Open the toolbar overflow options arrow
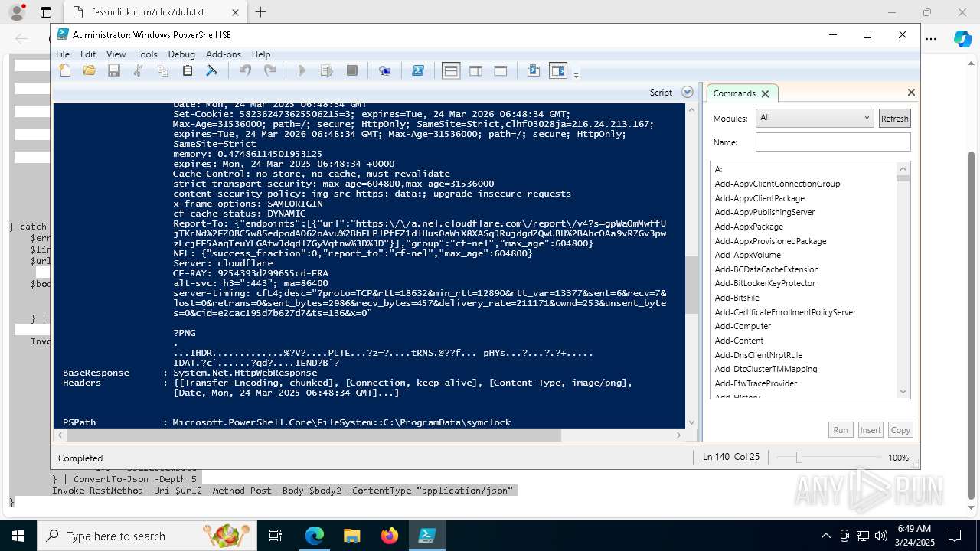Screen dimensions: 980x551 [576, 74]
